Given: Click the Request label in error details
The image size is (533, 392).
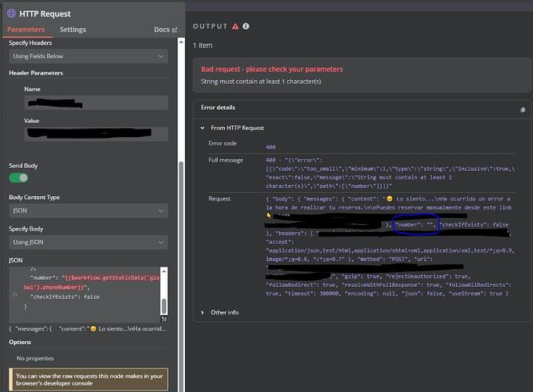Looking at the screenshot, I should (219, 198).
